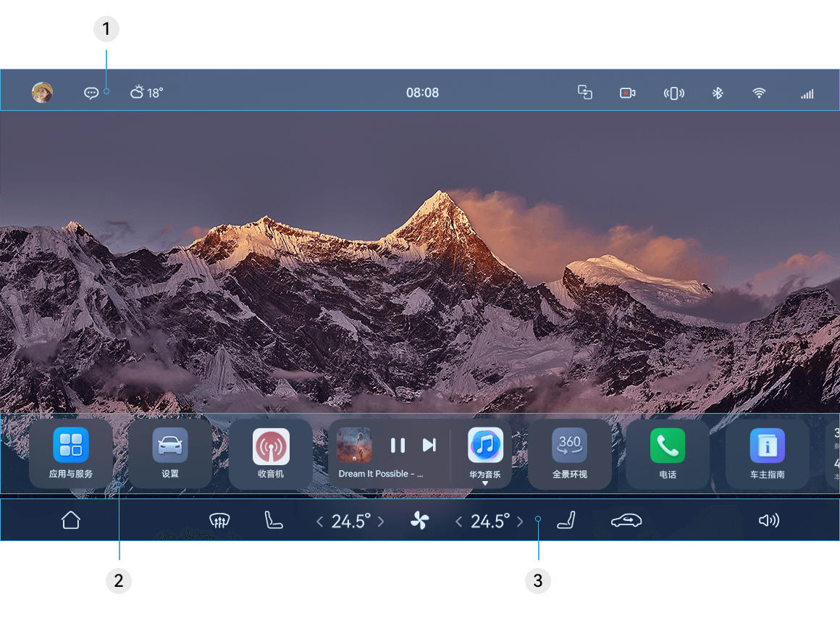
Task: Open the 电话 phone app
Action: coord(668,446)
